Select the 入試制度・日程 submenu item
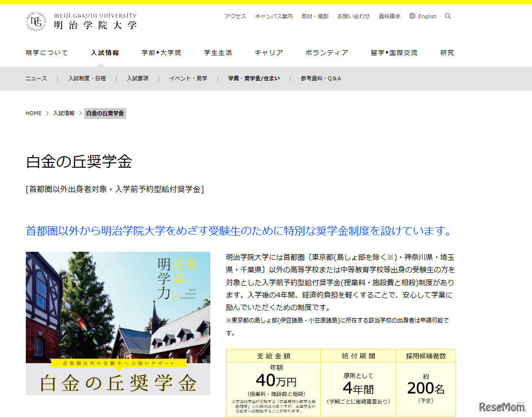 click(87, 78)
